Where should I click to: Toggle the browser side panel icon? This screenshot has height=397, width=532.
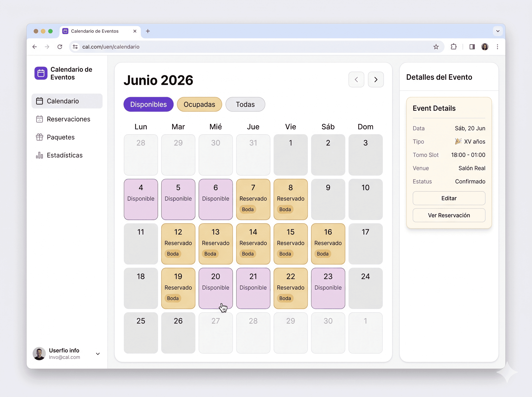pyautogui.click(x=472, y=47)
